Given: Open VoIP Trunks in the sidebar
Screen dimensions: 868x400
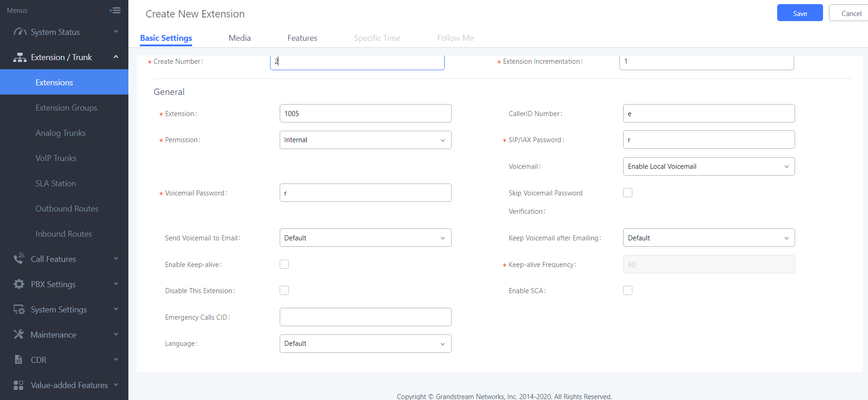Looking at the screenshot, I should point(56,158).
